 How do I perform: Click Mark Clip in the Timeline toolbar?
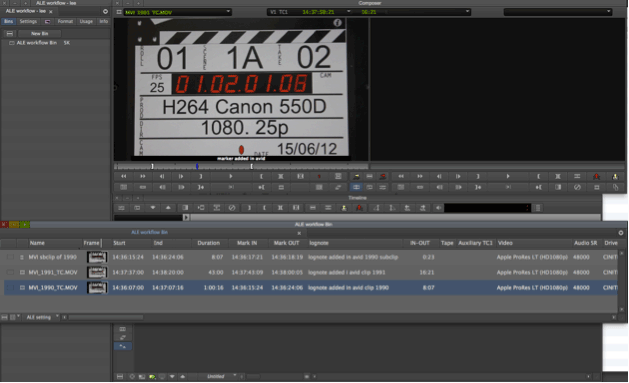coord(280,208)
